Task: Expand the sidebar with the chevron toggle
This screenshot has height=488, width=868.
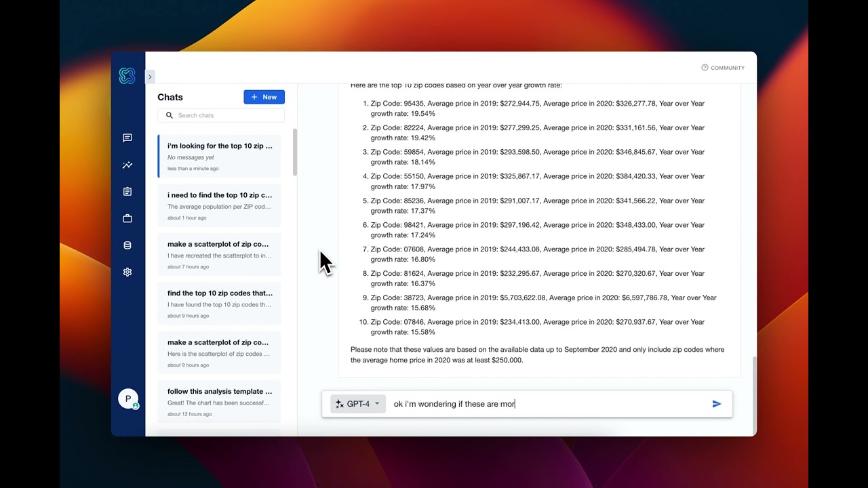Action: [150, 77]
